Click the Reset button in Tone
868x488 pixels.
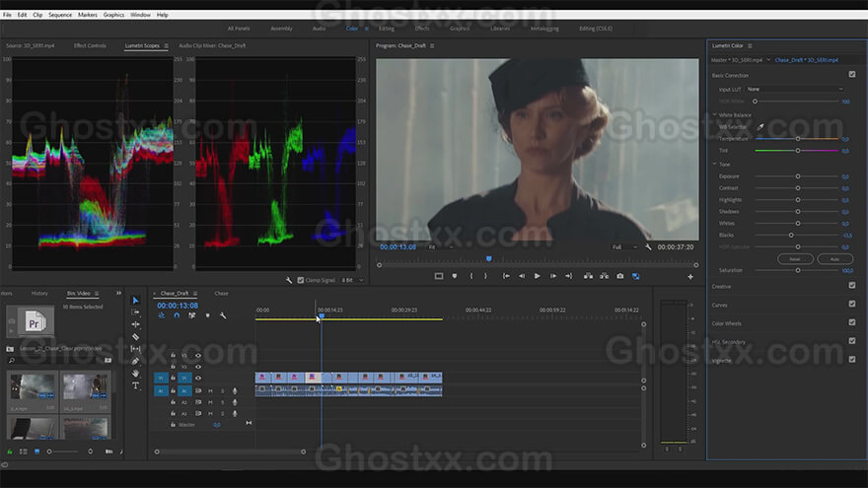(x=795, y=259)
